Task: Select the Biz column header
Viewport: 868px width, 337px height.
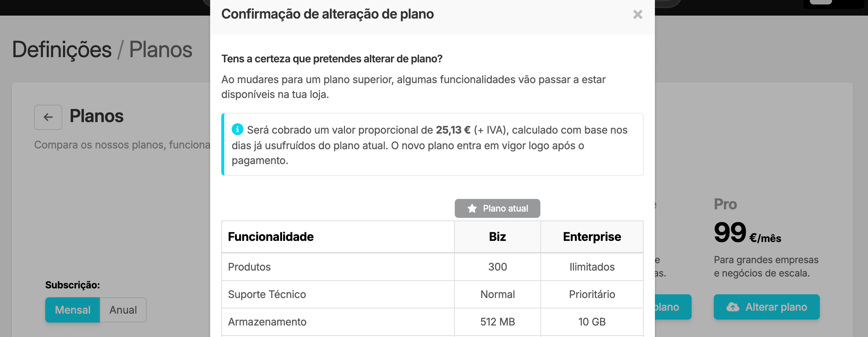Action: pyautogui.click(x=497, y=237)
